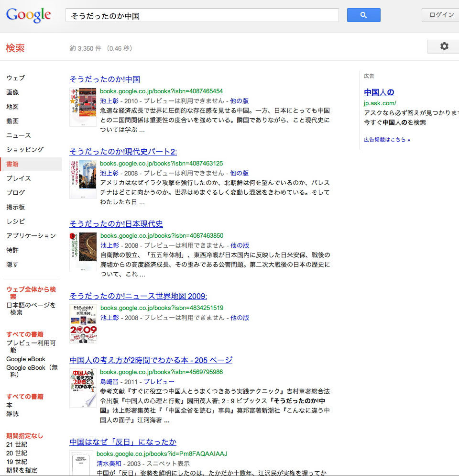The height and width of the screenshot is (476, 459).
Task: Click 他の版 for ニュース世界地図 2009 result
Action: point(240,318)
